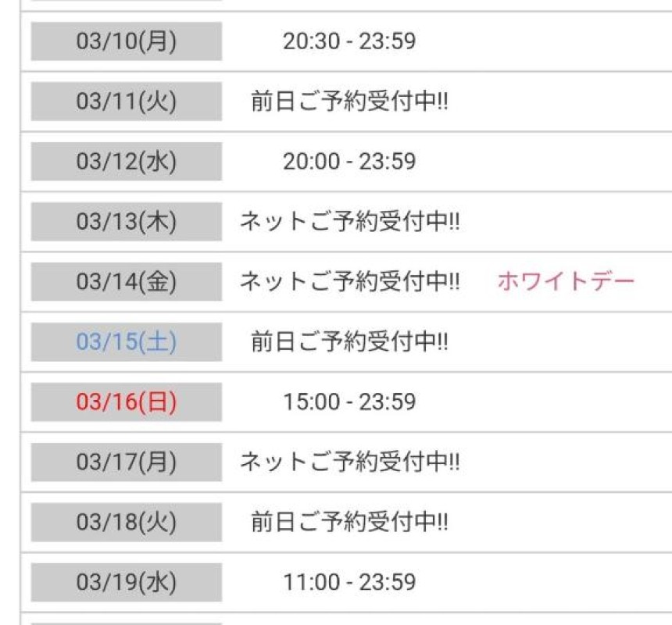Select the blue 03/15(土) date cell

click(127, 342)
